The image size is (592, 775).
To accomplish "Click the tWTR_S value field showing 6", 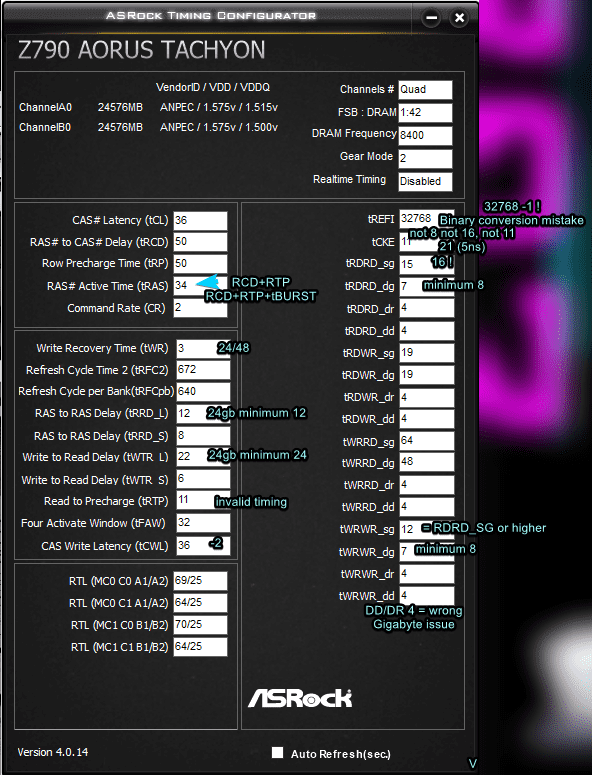I will (x=203, y=479).
